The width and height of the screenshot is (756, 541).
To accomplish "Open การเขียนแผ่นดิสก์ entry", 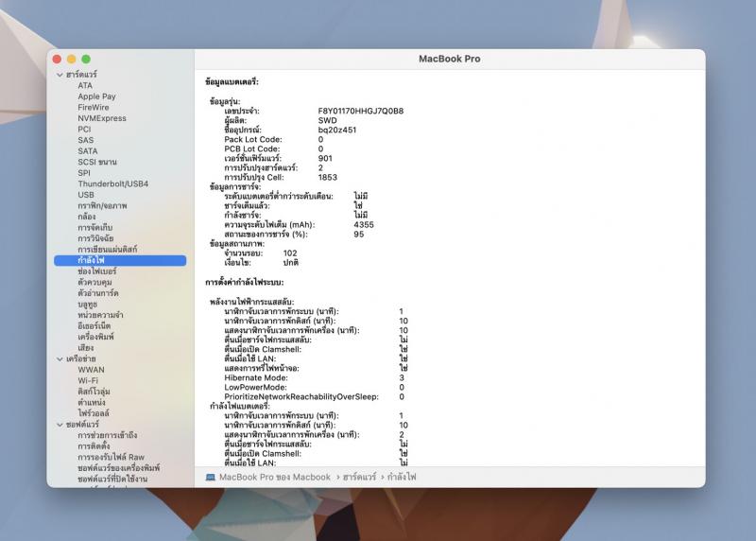I will [x=107, y=250].
